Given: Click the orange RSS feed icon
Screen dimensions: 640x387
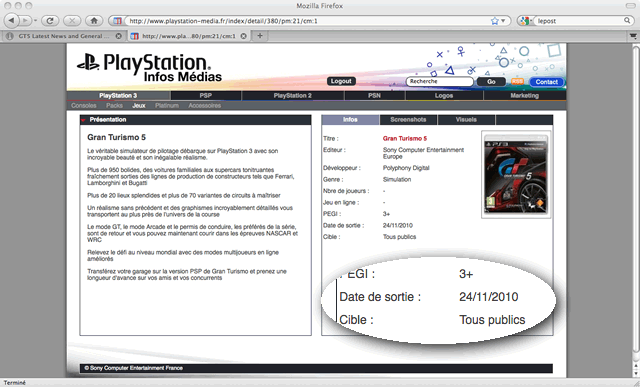Looking at the screenshot, I should (x=518, y=82).
